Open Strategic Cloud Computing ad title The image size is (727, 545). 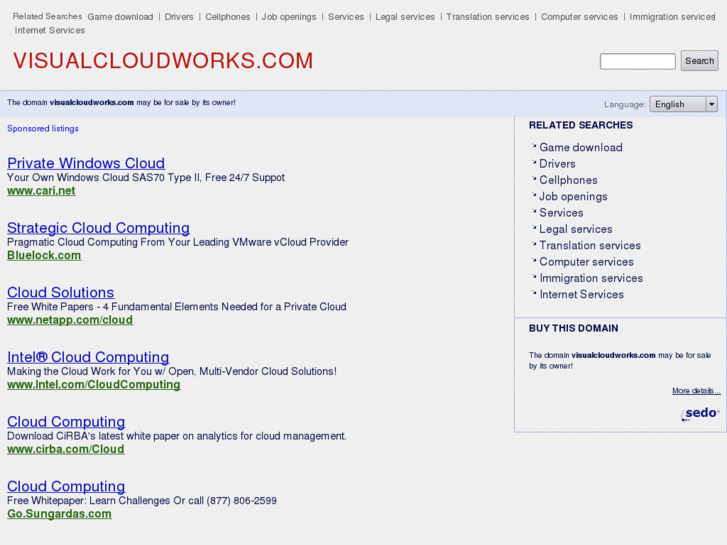[98, 228]
